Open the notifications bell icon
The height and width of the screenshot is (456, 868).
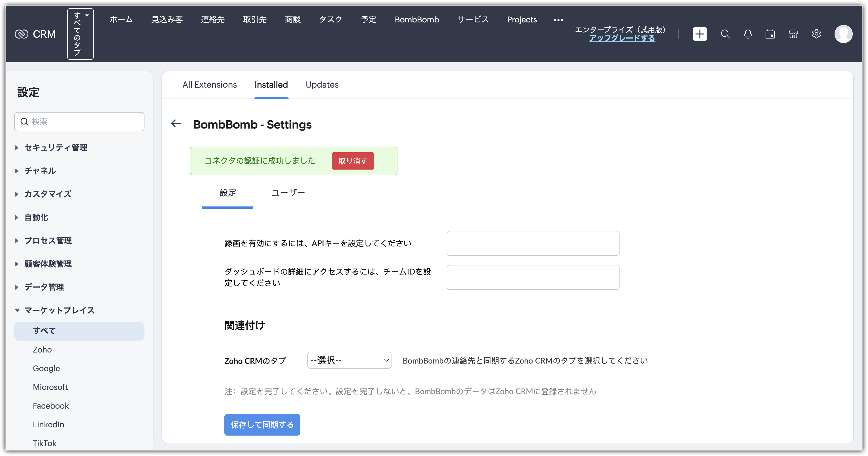[748, 34]
